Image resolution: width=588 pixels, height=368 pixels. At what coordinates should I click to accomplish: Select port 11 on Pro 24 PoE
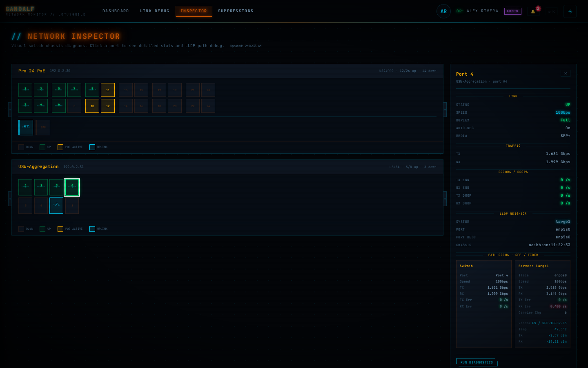[x=108, y=90]
